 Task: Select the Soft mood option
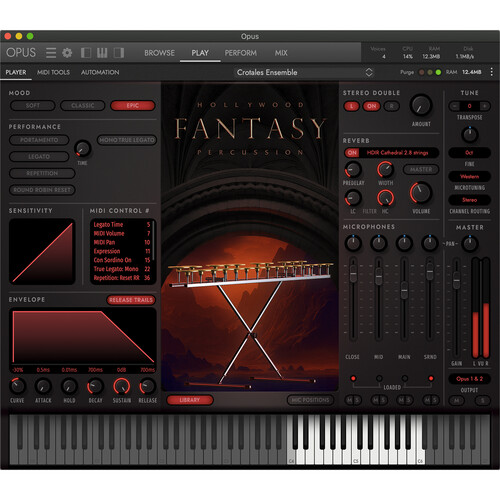click(33, 106)
